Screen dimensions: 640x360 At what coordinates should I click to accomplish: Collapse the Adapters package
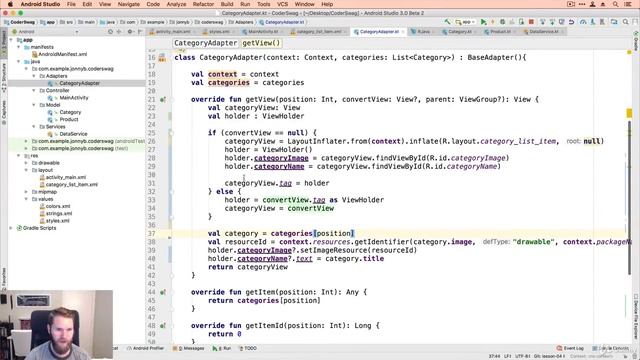click(x=34, y=76)
